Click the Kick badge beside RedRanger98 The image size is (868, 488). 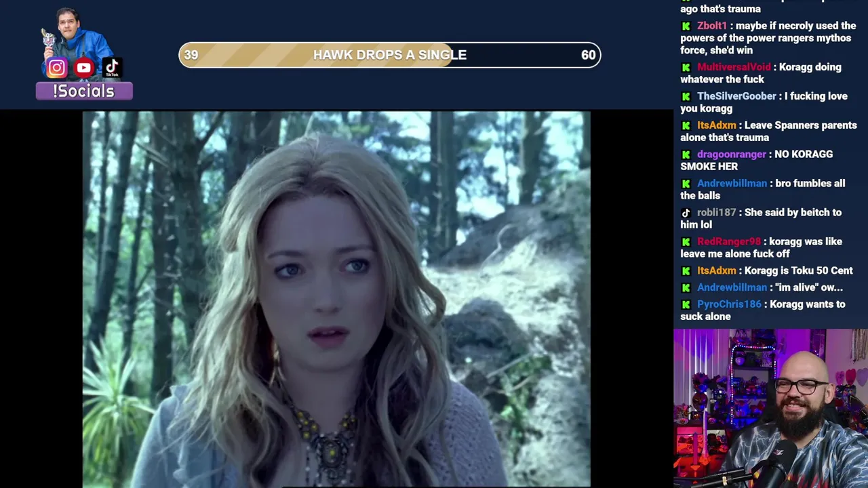pos(686,243)
